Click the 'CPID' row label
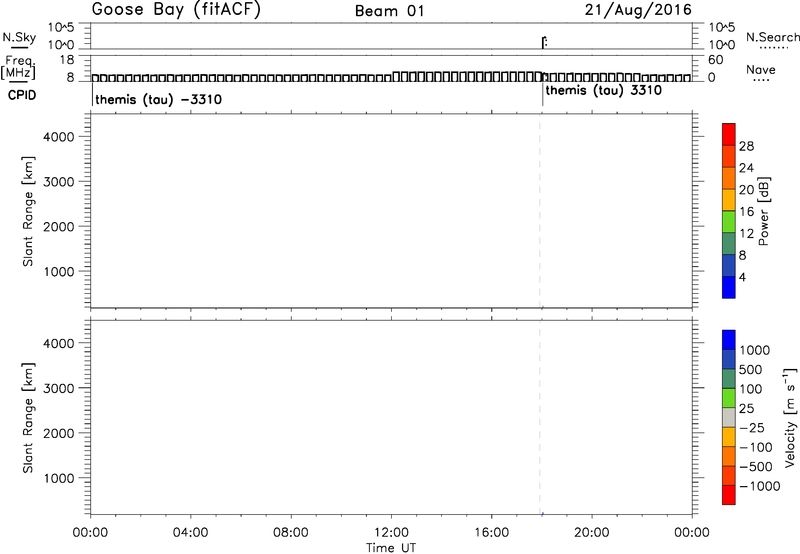The image size is (800, 554). tap(22, 95)
